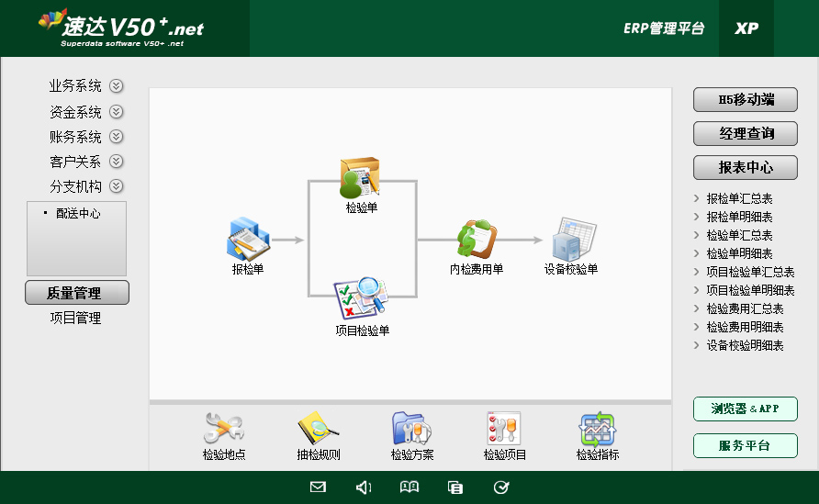Click the 浏览器 & APP button

[x=746, y=409]
